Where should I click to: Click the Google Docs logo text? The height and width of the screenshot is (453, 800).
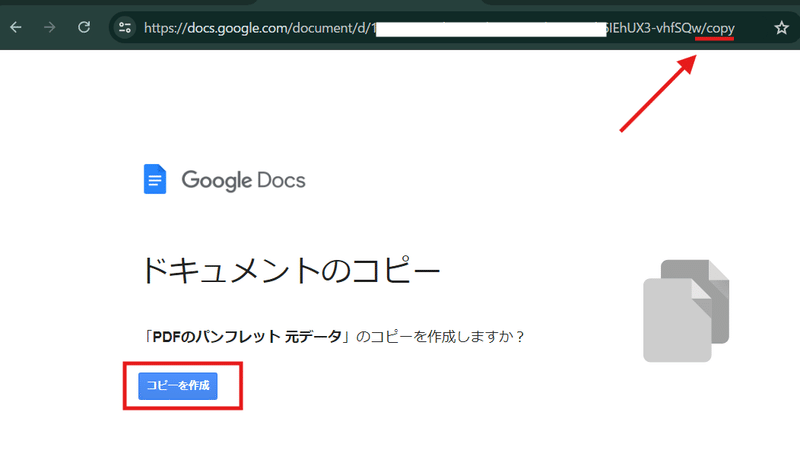(243, 181)
